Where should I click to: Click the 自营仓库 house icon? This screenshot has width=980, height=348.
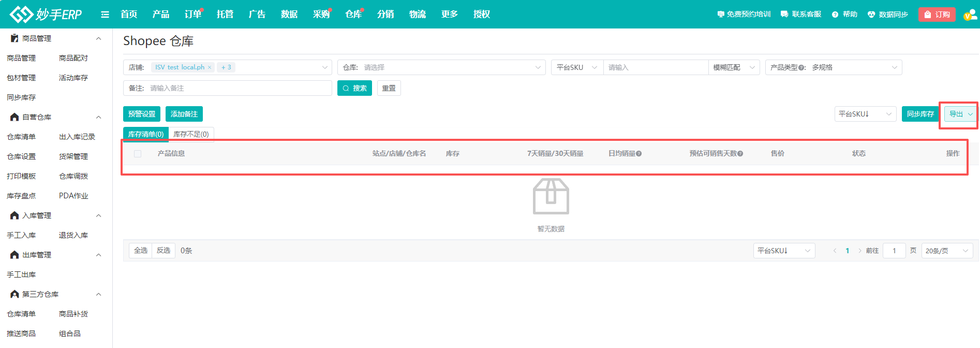click(14, 117)
